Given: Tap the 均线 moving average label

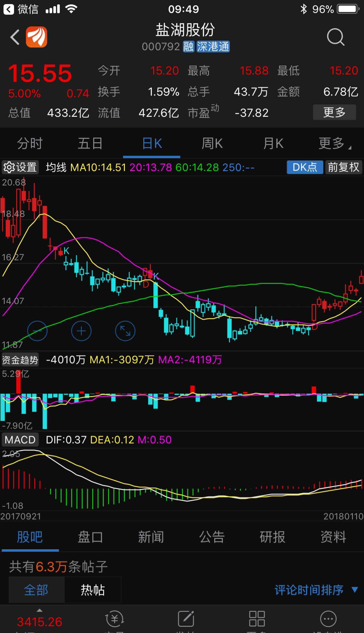Looking at the screenshot, I should 56,167.
